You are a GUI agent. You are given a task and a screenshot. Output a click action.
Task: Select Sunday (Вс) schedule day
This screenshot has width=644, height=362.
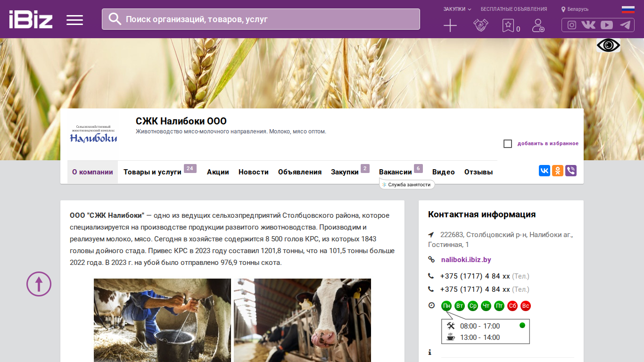[x=526, y=306]
